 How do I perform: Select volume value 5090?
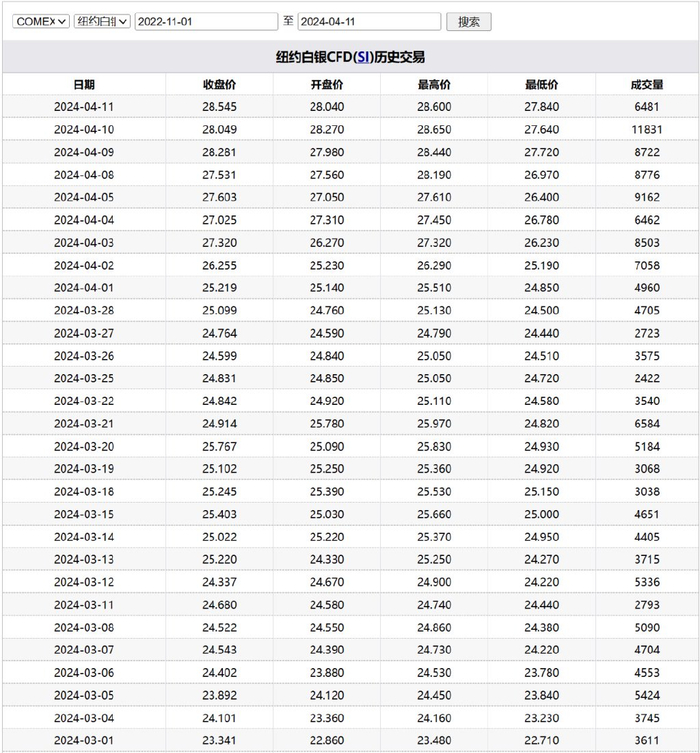click(647, 628)
